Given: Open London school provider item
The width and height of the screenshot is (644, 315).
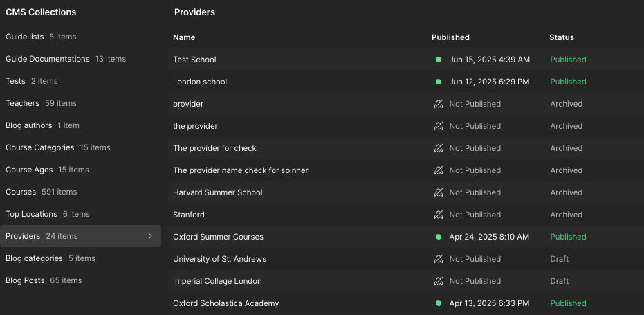Looking at the screenshot, I should (x=200, y=82).
